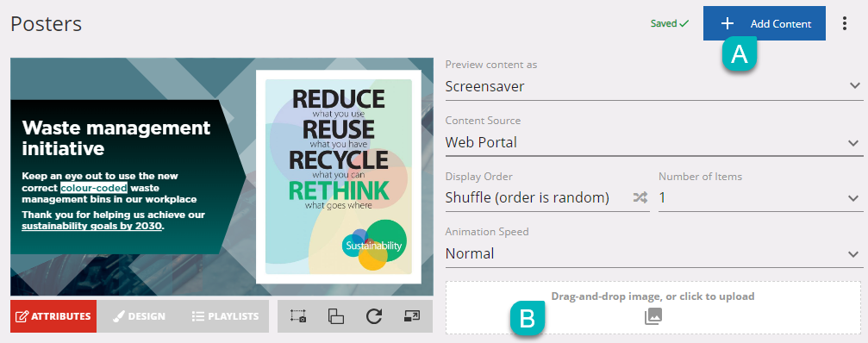Click the refresh preview icon
868x343 pixels.
coord(374,316)
